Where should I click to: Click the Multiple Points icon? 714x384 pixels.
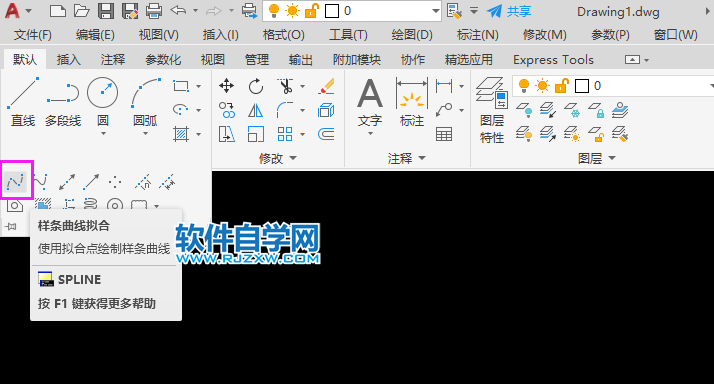tap(115, 182)
